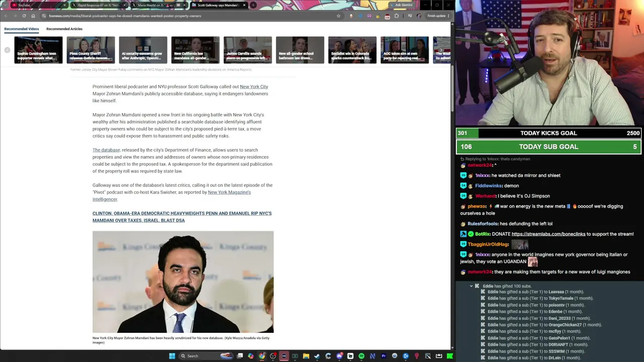
Task: Open Premiere Pro from the taskbar
Action: point(383,356)
